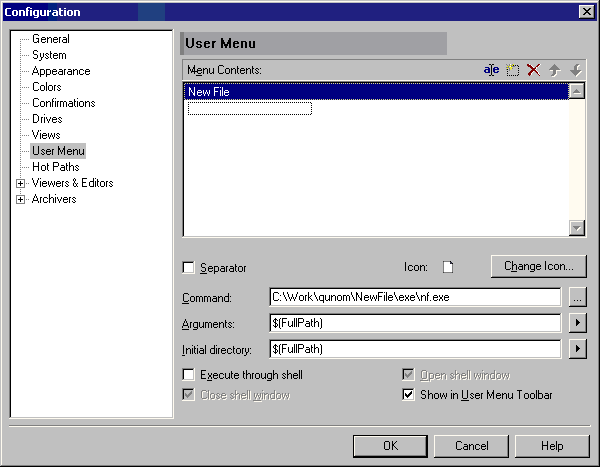Open the Arguments variables arrow menu
600x467 pixels.
pos(577,323)
